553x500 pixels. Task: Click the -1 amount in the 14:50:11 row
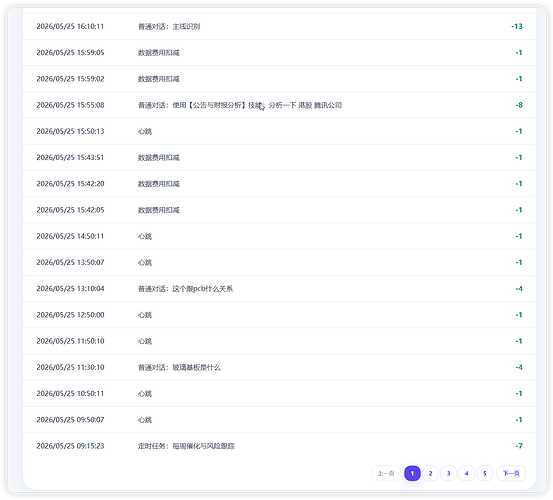(x=519, y=236)
